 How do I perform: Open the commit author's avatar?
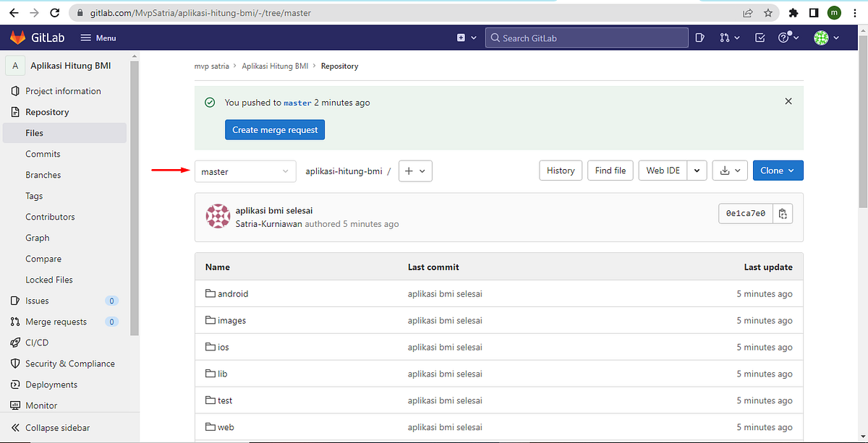[218, 216]
